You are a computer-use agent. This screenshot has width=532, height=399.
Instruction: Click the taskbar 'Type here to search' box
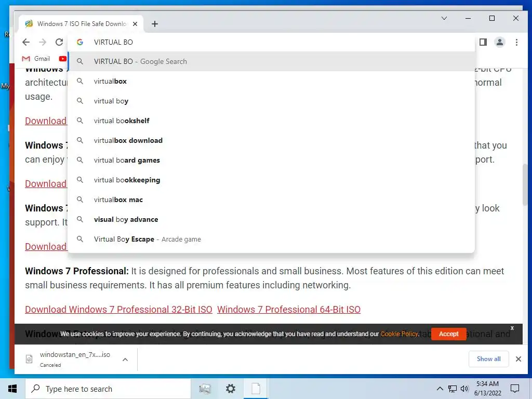click(x=108, y=389)
